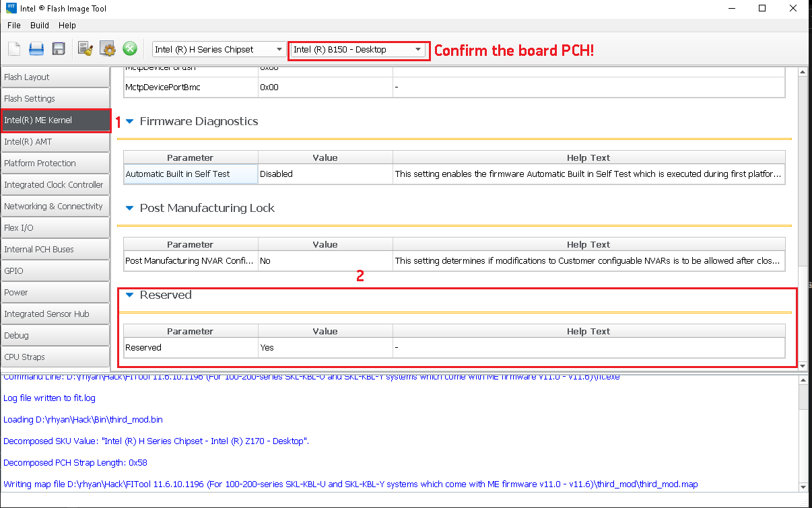Click the broom clear-document toolbar icon
812x508 pixels.
(85, 48)
